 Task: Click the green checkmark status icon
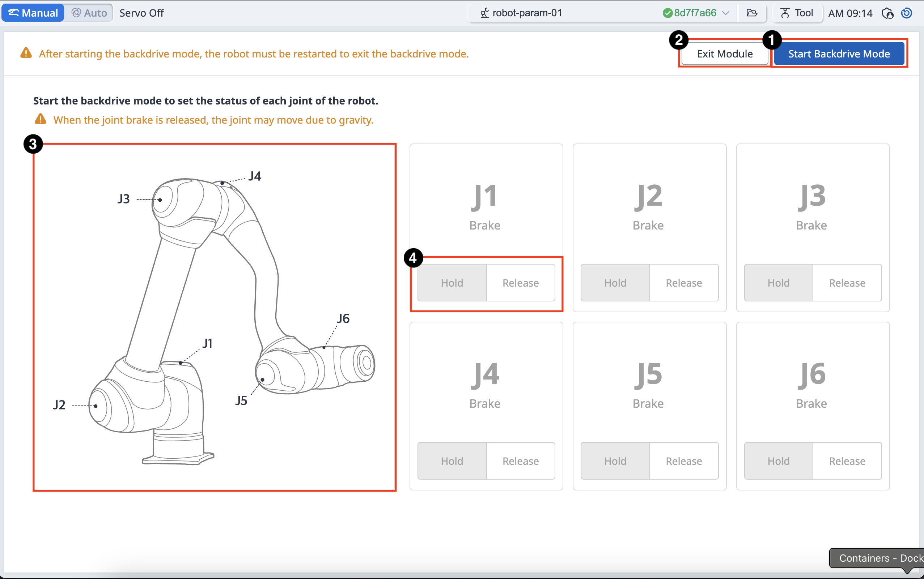(x=667, y=13)
